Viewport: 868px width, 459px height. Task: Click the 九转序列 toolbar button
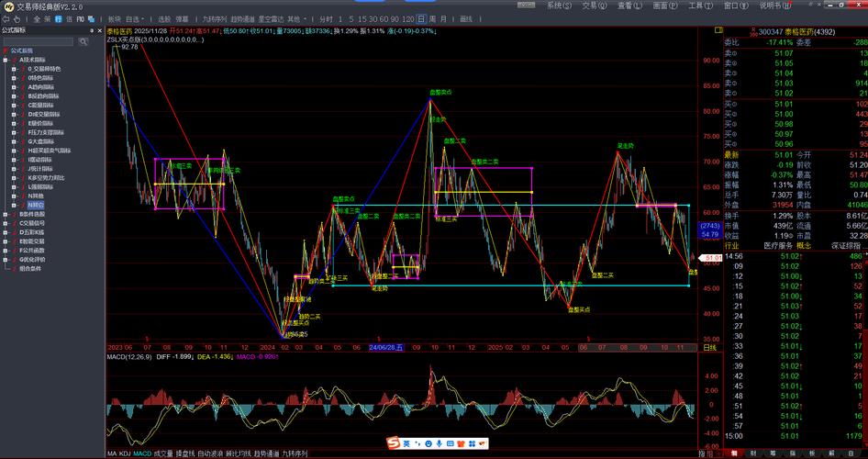214,18
